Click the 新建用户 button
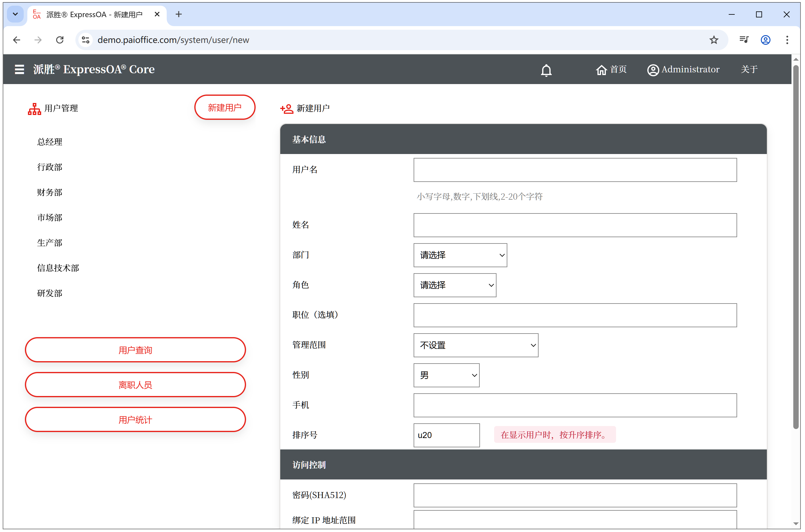The height and width of the screenshot is (532, 805). [x=225, y=107]
